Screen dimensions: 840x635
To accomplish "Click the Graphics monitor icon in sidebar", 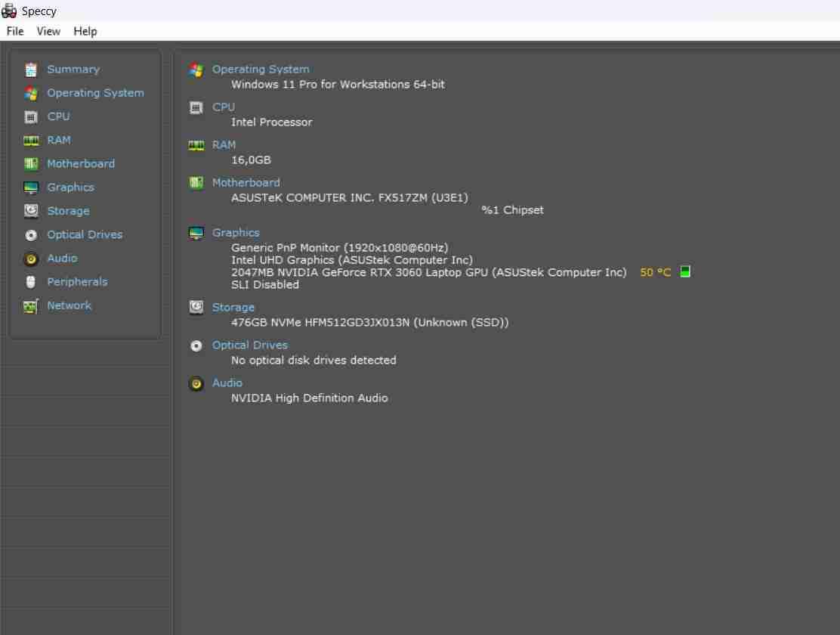I will click(x=31, y=187).
